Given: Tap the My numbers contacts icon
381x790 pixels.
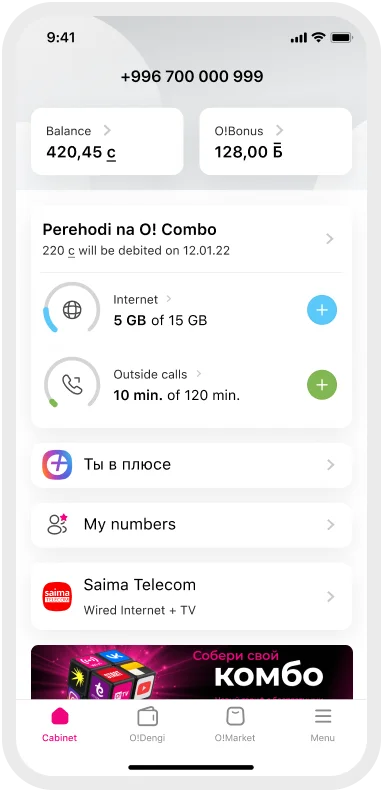Looking at the screenshot, I should (57, 524).
